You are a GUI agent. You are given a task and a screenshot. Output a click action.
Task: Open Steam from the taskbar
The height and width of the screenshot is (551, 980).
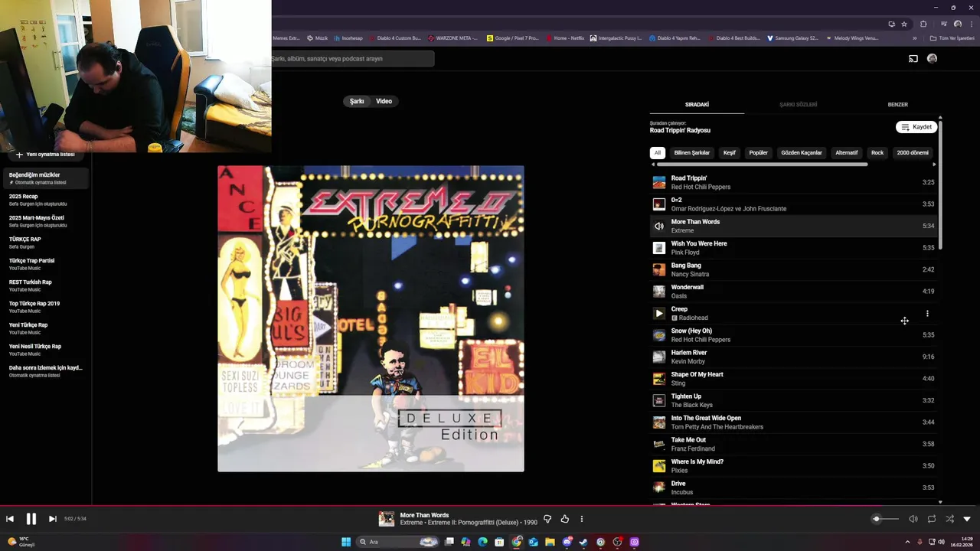pyautogui.click(x=583, y=542)
